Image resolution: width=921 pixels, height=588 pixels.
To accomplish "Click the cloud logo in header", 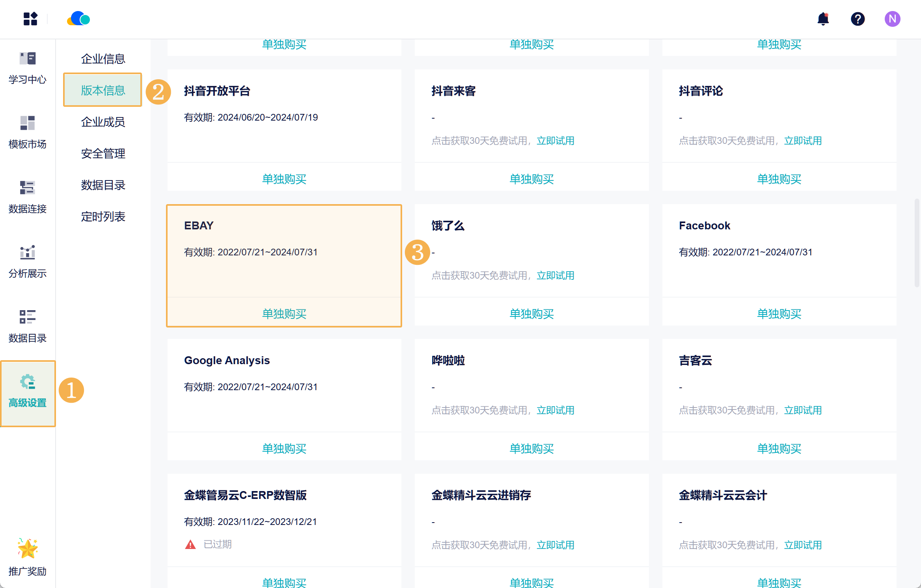I will 78,19.
